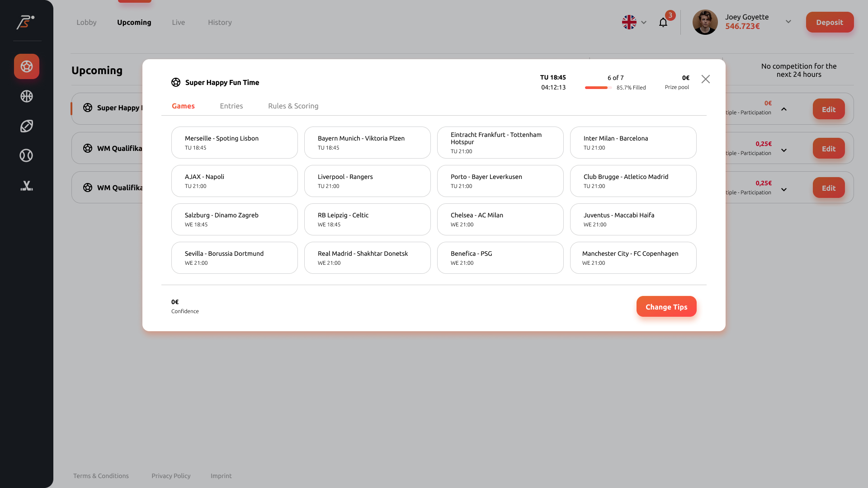Expand the second competition row chevron
Screen dimensions: 868x488
click(784, 150)
